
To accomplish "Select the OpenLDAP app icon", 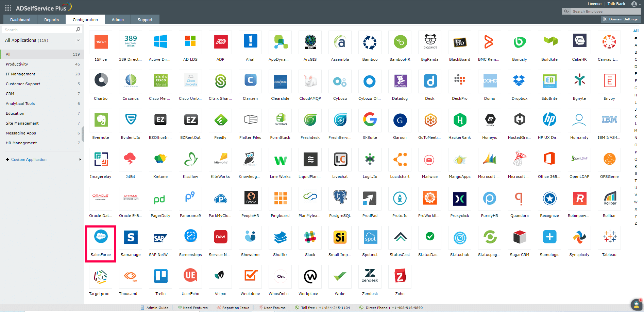I will coord(579,159).
